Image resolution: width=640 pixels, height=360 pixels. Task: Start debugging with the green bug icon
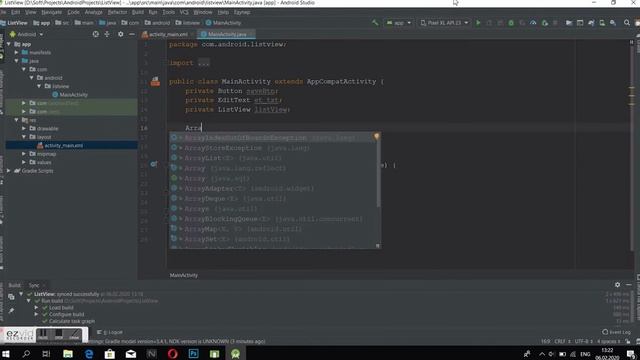click(x=511, y=23)
